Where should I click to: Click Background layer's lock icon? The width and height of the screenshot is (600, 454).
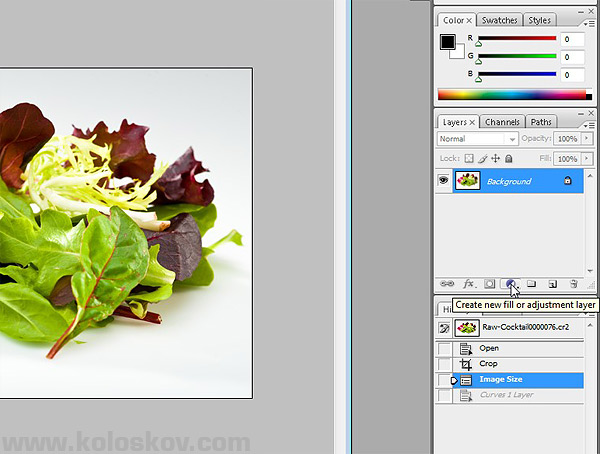click(567, 180)
